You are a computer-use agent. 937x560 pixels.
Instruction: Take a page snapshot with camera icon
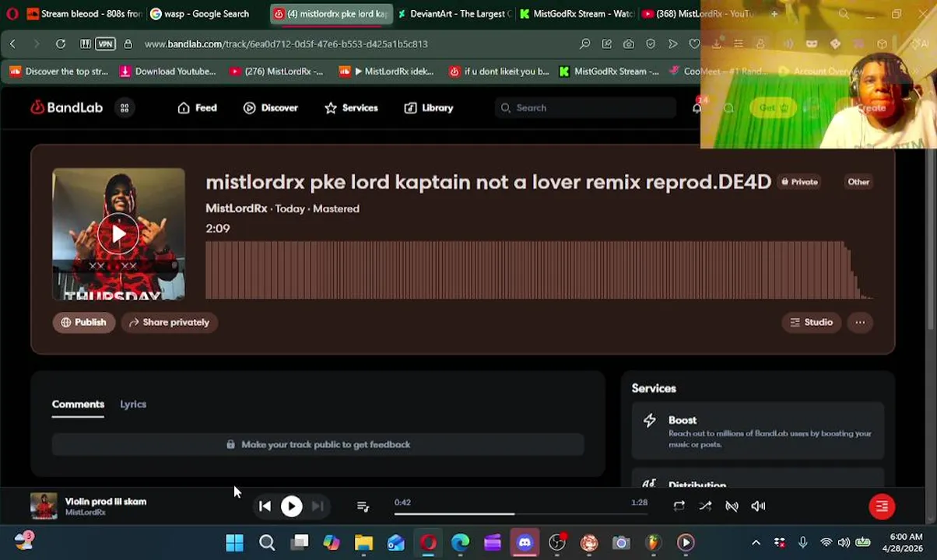629,44
